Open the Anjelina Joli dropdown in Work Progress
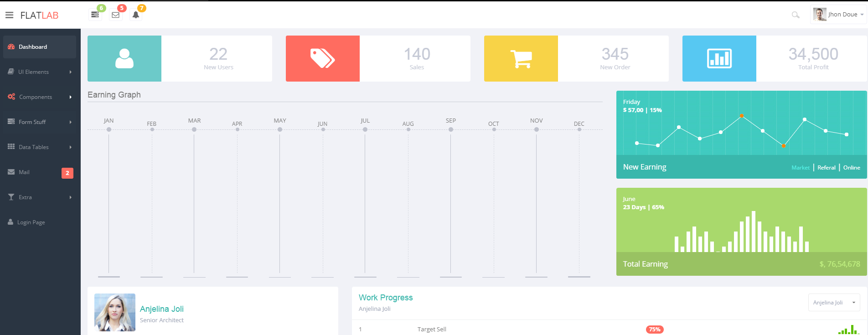The height and width of the screenshot is (335, 868). [834, 303]
